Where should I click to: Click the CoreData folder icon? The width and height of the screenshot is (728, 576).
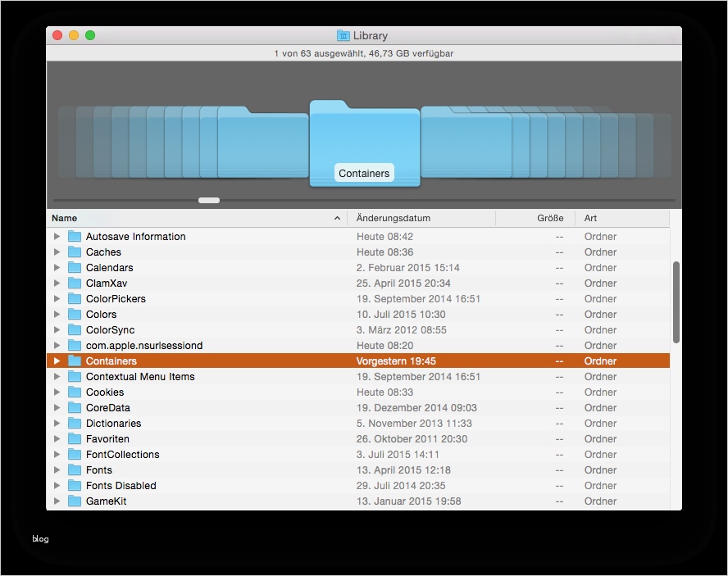click(x=75, y=407)
